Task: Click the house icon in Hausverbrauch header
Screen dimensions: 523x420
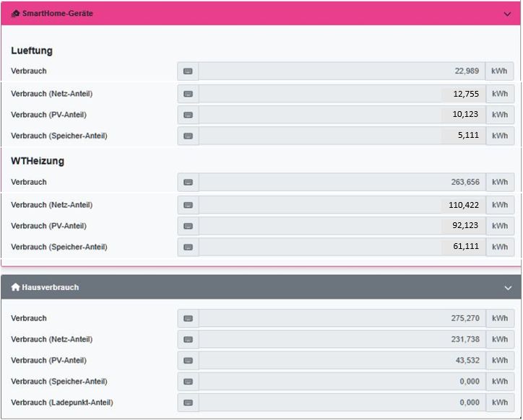Action: (x=15, y=287)
